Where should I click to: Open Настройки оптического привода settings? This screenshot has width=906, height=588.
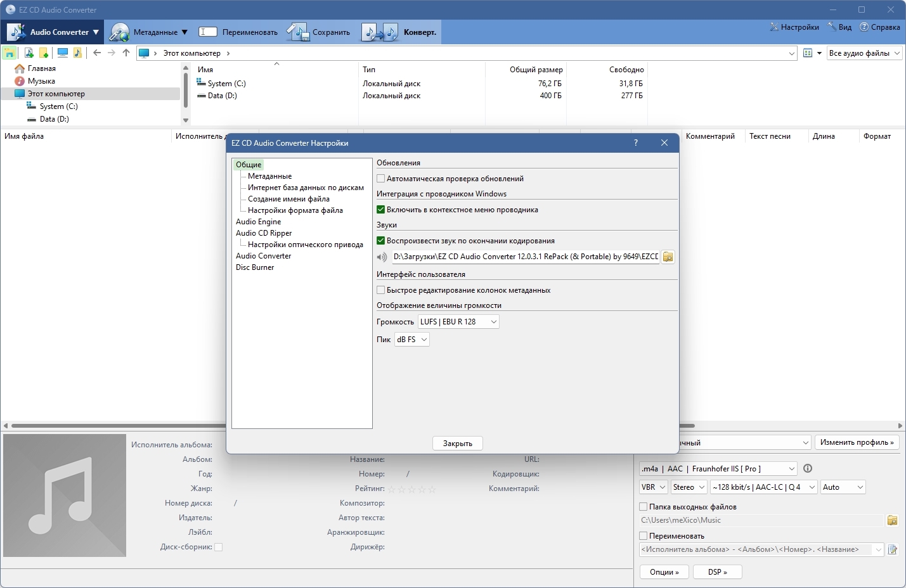(x=306, y=245)
